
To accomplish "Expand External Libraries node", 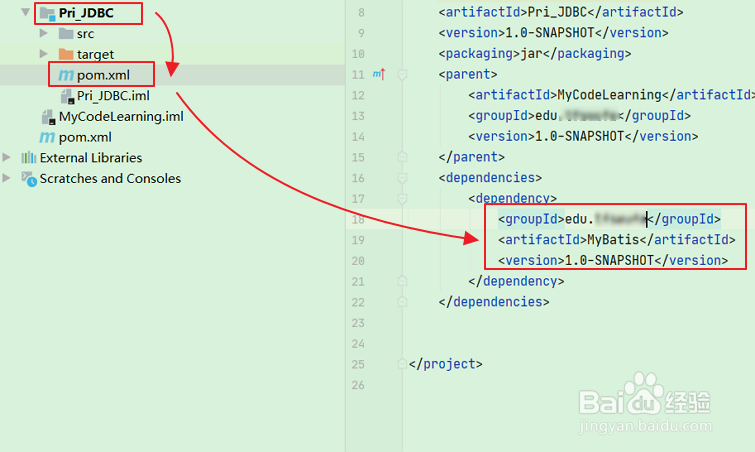I will tap(6, 157).
